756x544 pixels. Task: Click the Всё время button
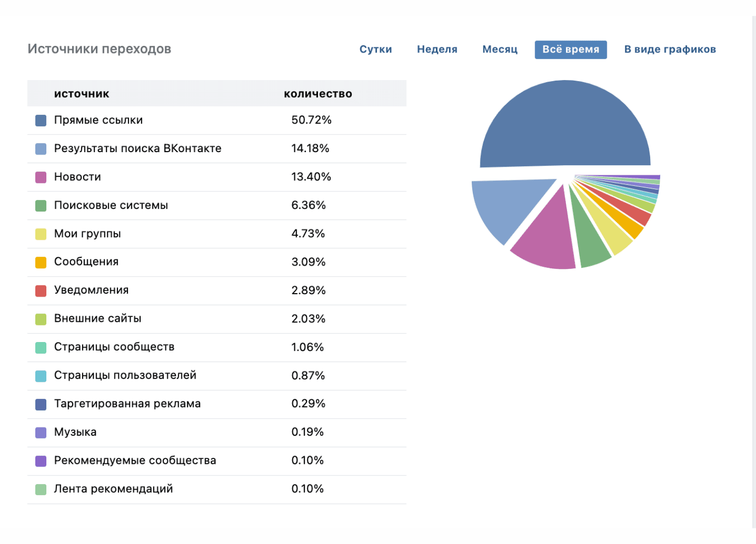click(x=571, y=49)
